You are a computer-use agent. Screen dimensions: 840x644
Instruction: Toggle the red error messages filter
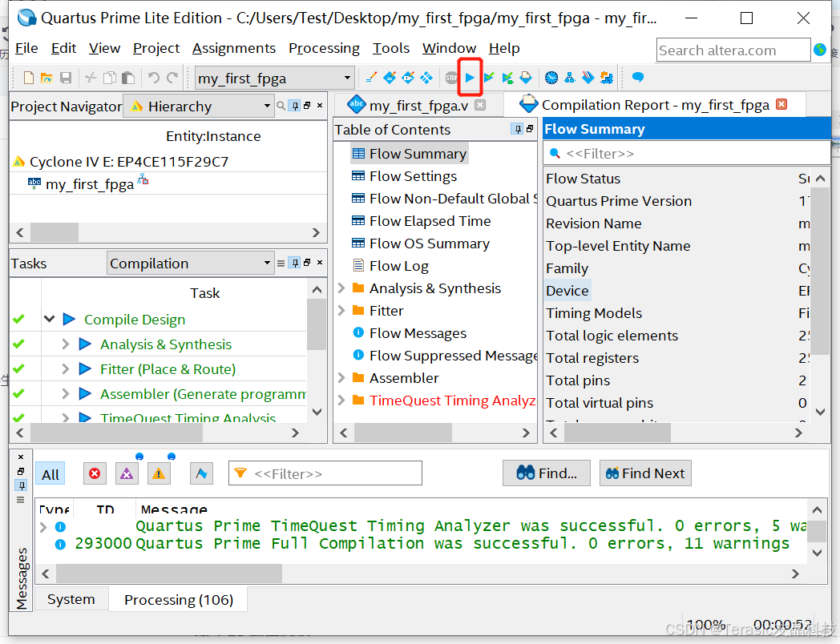(x=95, y=473)
